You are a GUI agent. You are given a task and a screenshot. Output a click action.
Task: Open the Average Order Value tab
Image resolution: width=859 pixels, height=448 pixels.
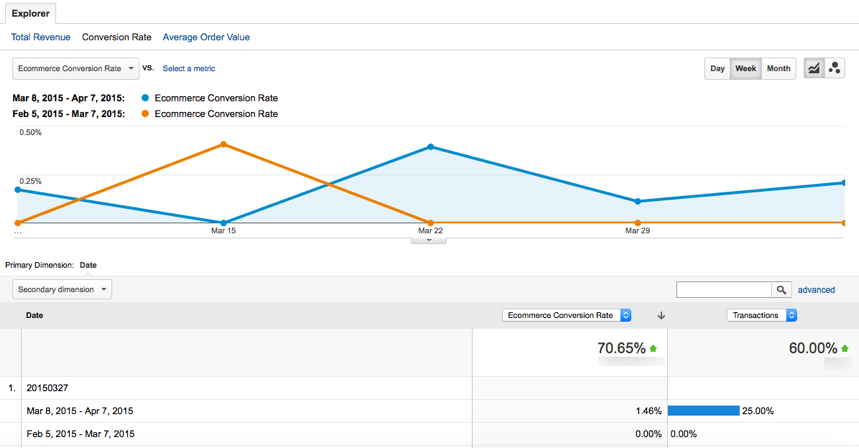[206, 37]
